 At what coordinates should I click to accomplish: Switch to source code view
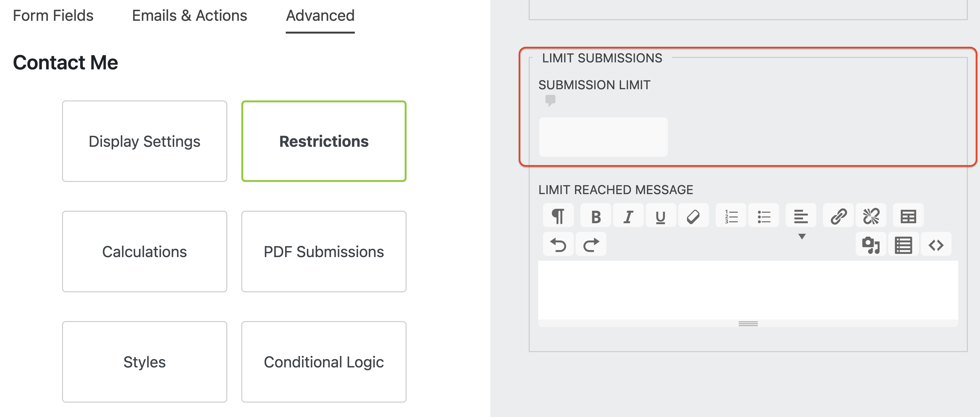point(936,245)
